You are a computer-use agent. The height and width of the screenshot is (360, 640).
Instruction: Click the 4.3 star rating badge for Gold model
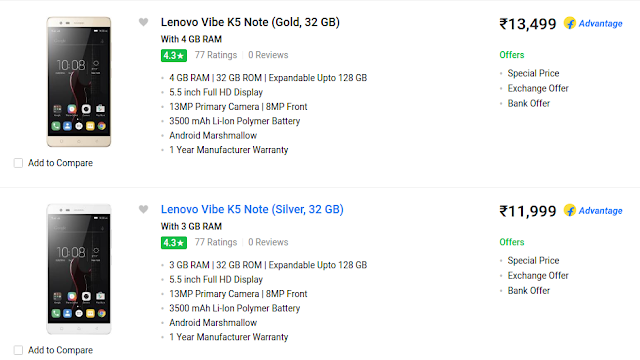[x=174, y=55]
